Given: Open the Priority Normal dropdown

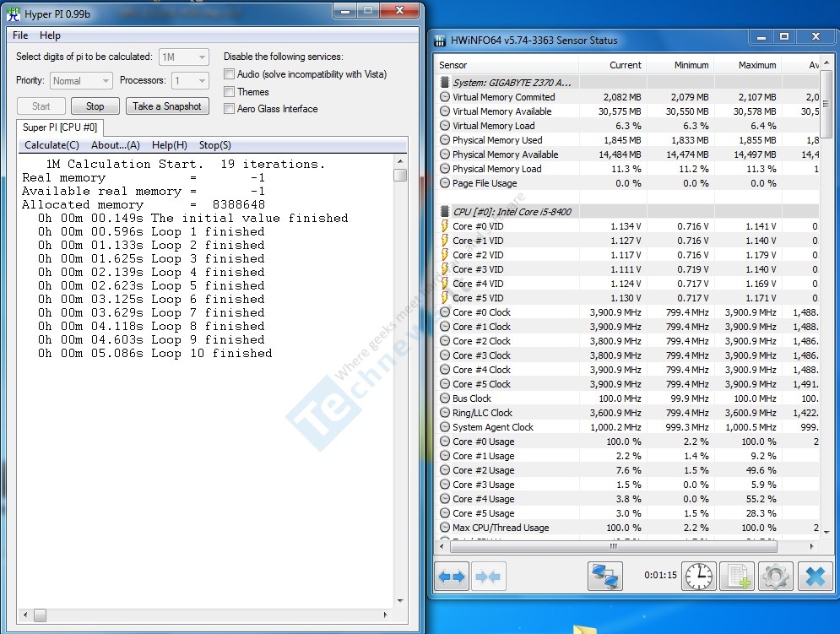Looking at the screenshot, I should pos(81,81).
